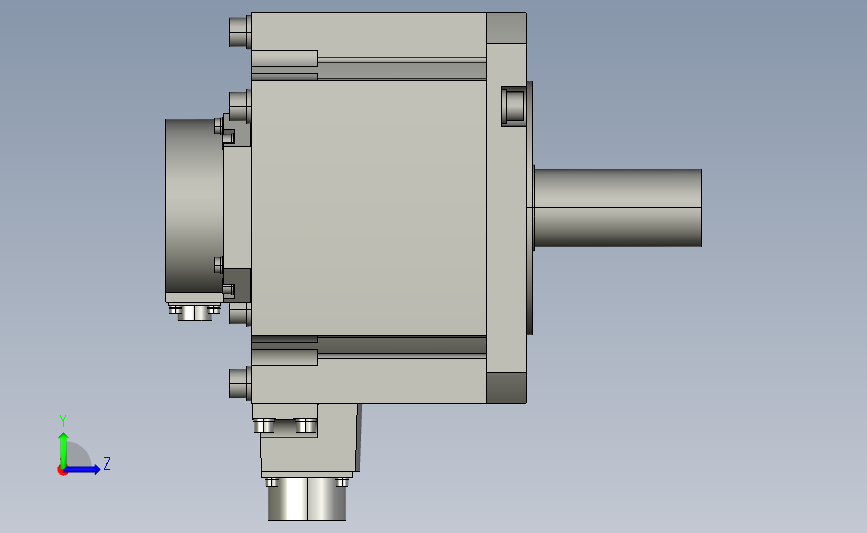The height and width of the screenshot is (533, 867).
Task: Select the lowest rear bolt head on housing
Action: (x=240, y=383)
